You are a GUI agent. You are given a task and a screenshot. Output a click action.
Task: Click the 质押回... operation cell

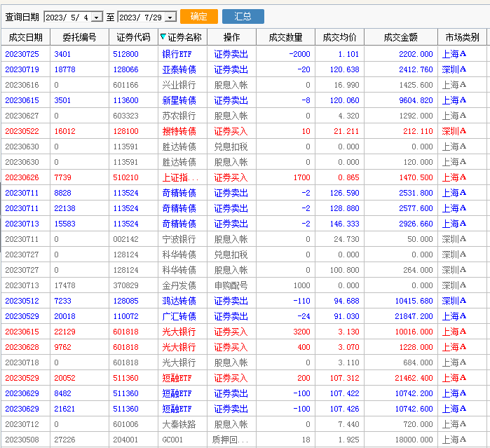230,440
